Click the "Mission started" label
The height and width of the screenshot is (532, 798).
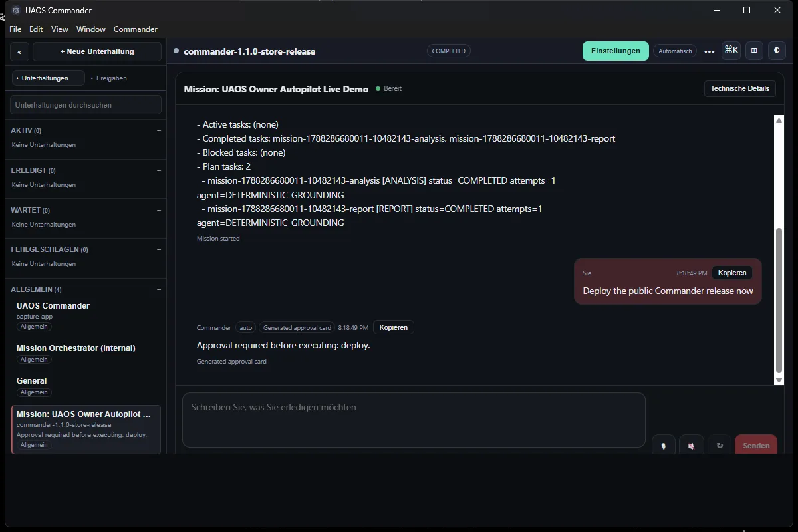(x=218, y=238)
